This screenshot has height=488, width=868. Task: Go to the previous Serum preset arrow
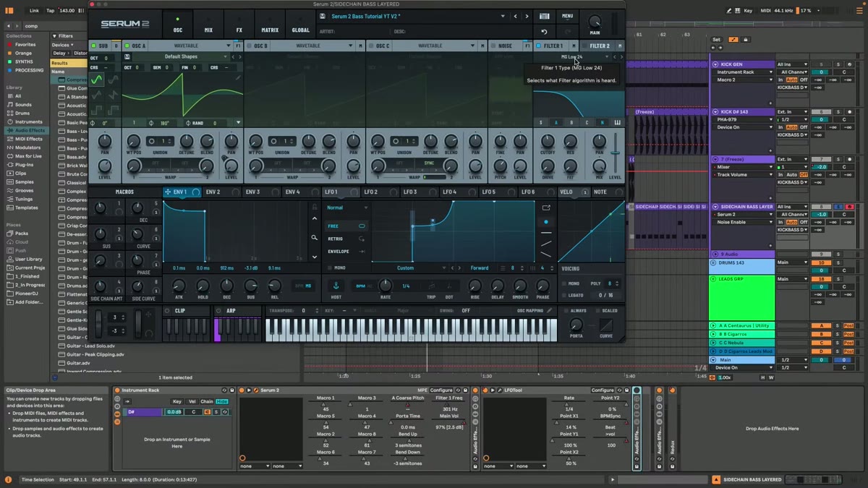coord(515,16)
